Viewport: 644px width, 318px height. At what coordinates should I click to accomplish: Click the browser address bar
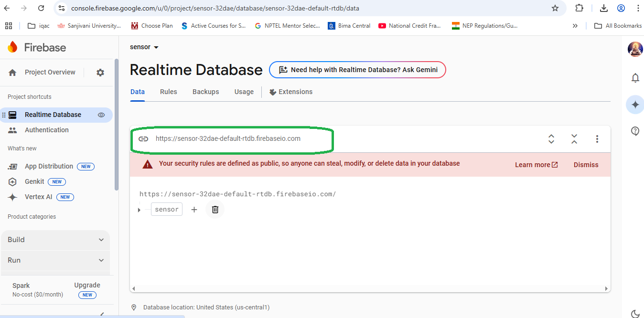coord(306,8)
